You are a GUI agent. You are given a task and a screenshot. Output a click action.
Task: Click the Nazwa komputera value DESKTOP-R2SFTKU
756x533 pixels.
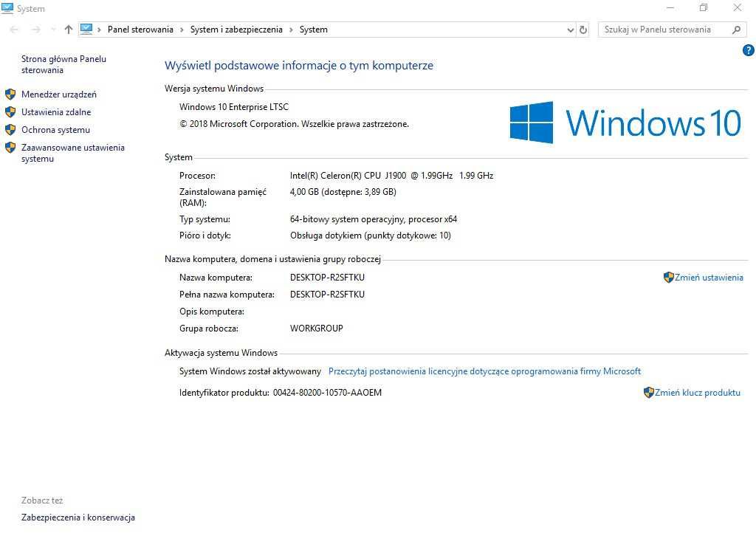(x=327, y=278)
